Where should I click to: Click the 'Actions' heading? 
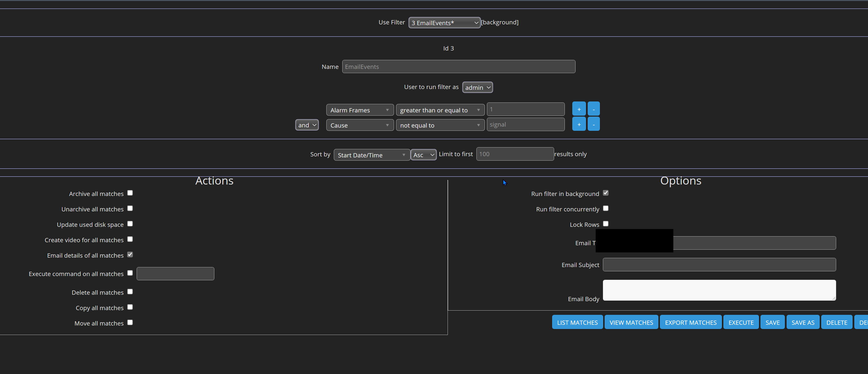click(x=214, y=181)
